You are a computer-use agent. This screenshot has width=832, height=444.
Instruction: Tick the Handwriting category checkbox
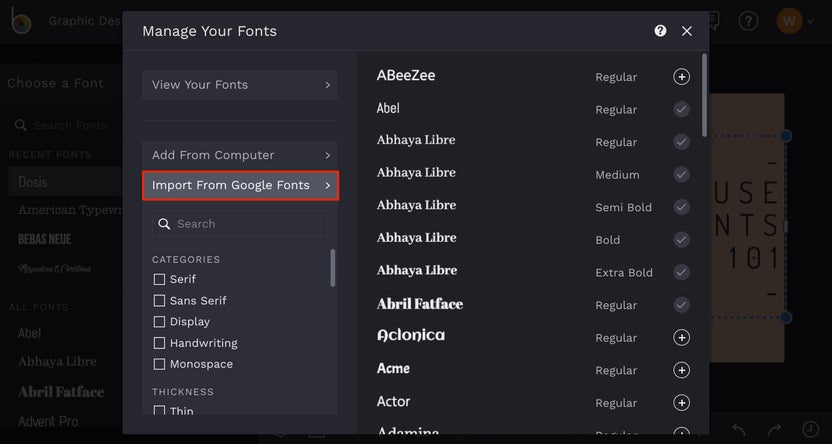coord(159,343)
